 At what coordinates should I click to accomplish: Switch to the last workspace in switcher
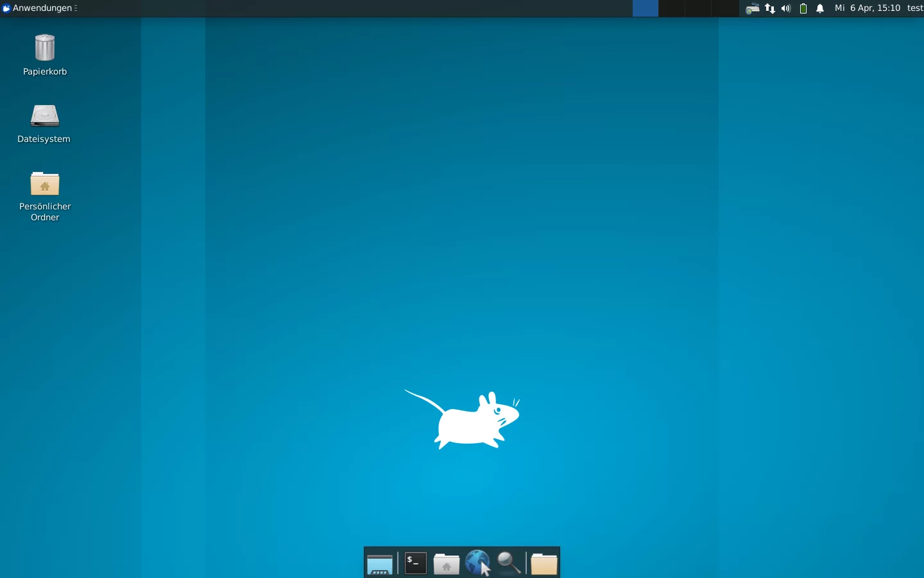click(726, 8)
